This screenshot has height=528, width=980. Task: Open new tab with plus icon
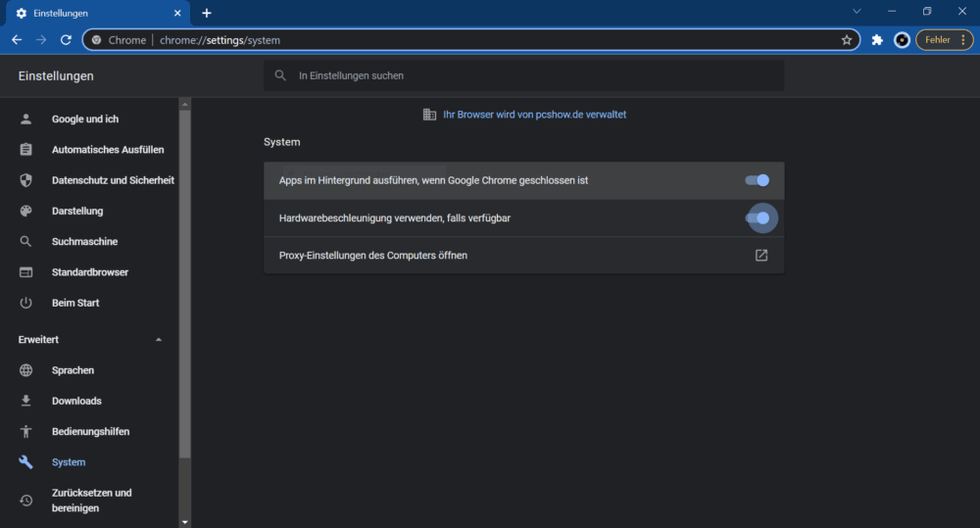point(206,13)
